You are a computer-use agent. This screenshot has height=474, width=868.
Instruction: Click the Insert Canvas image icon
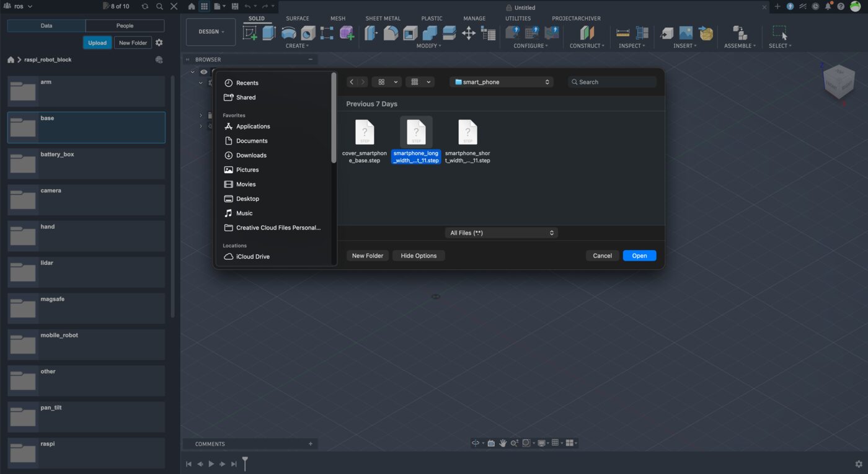(x=686, y=33)
